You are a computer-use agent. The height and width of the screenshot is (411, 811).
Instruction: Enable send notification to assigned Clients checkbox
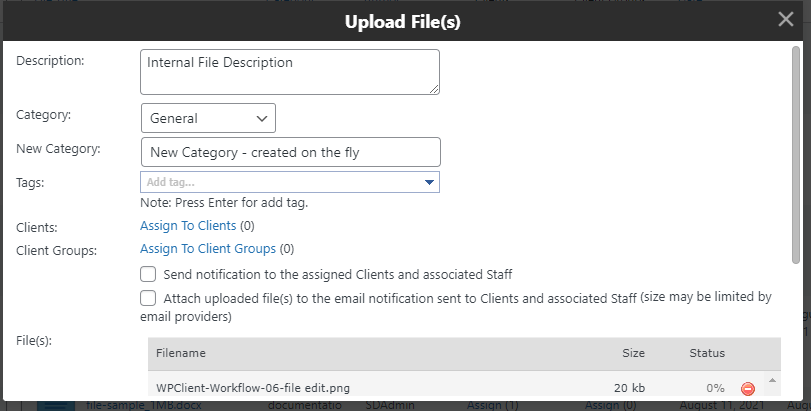(x=148, y=274)
